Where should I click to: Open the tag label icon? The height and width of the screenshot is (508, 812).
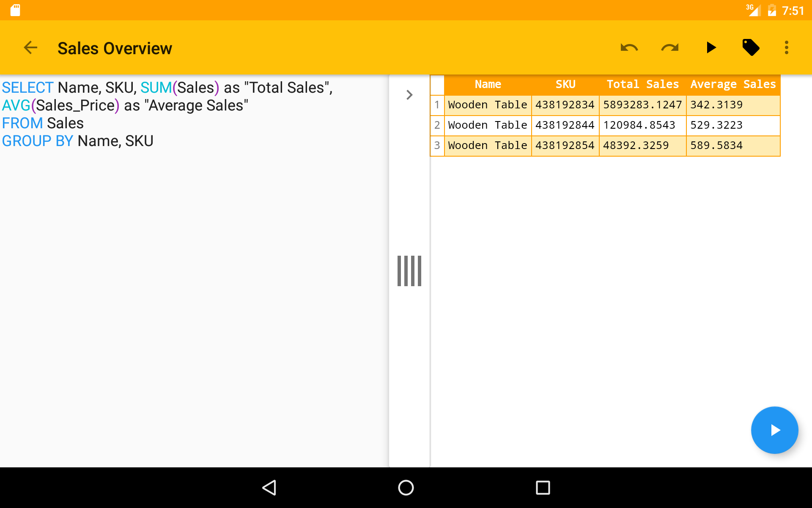[x=751, y=48]
